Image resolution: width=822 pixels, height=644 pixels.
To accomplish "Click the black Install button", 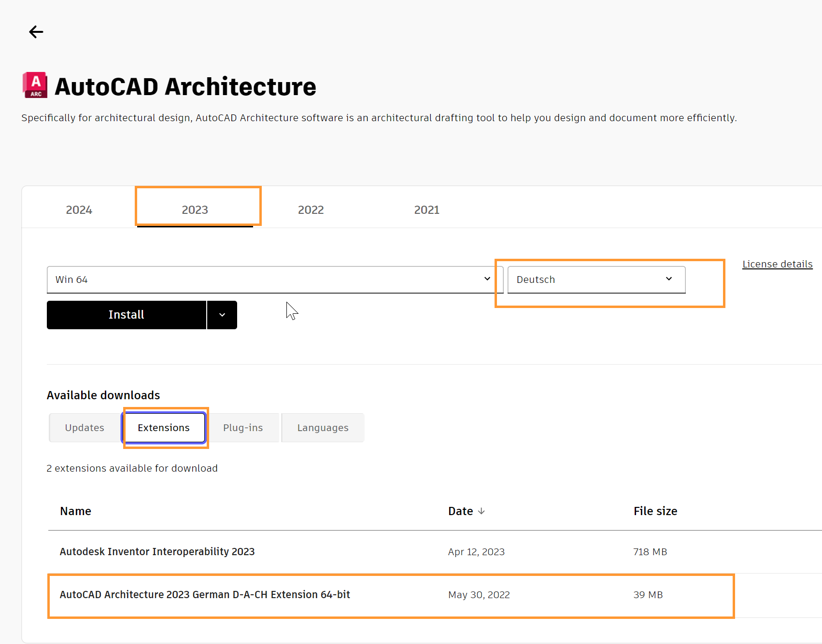I will pyautogui.click(x=127, y=315).
